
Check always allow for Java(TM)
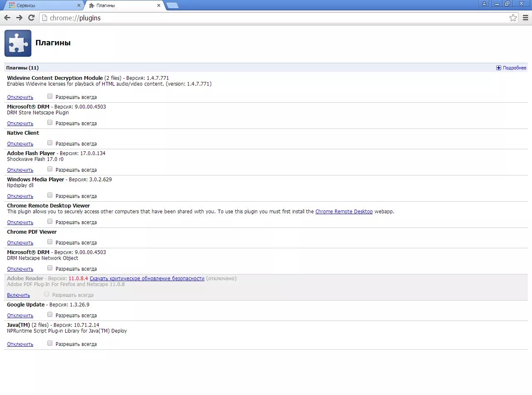[x=50, y=343]
